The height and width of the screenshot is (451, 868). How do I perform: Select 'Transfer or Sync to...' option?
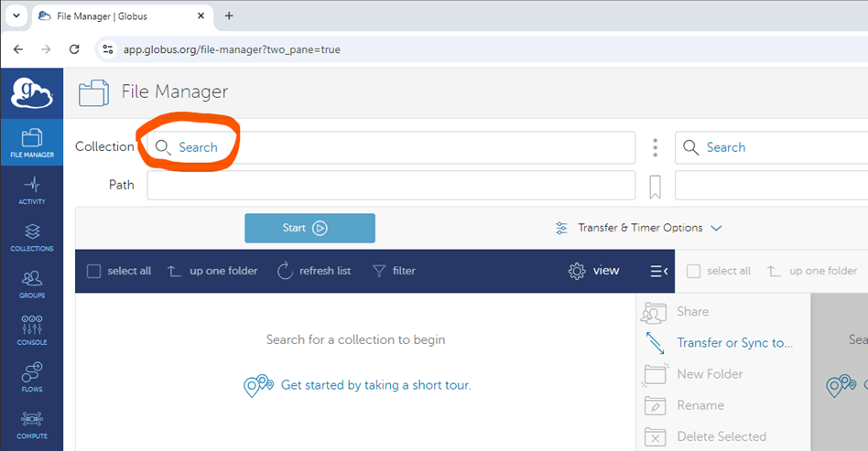(719, 343)
